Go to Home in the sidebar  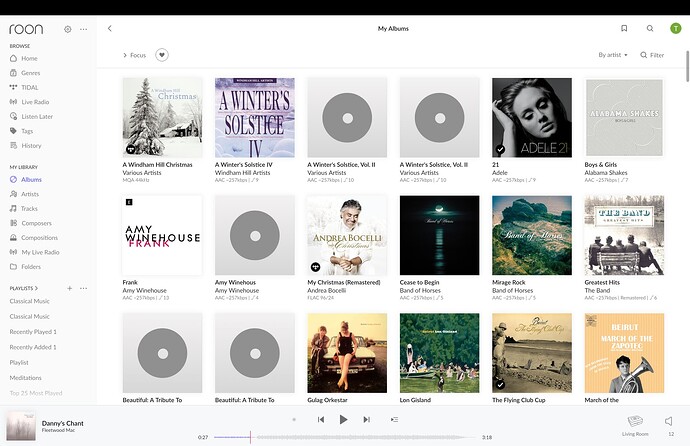24,58
